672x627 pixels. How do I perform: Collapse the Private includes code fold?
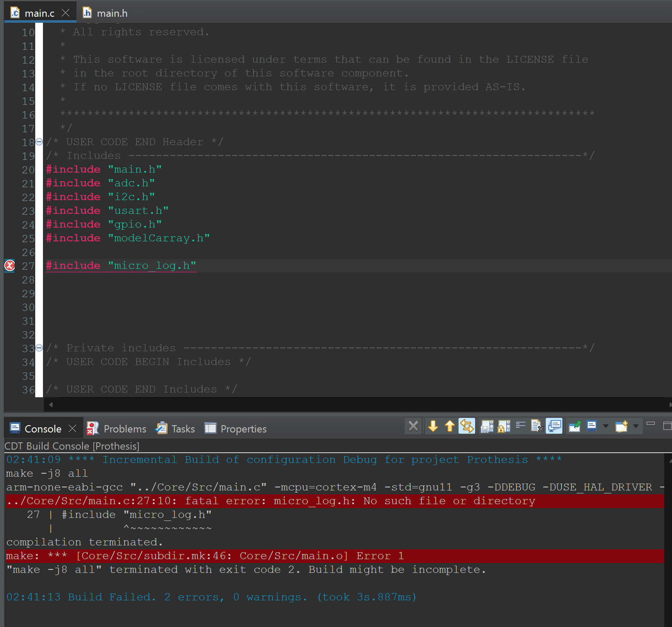[x=39, y=348]
